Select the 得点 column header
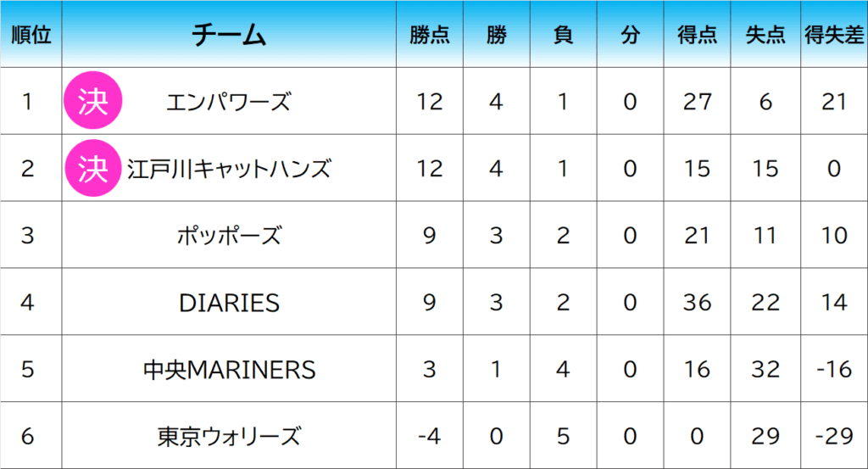The height and width of the screenshot is (469, 868). (x=697, y=34)
